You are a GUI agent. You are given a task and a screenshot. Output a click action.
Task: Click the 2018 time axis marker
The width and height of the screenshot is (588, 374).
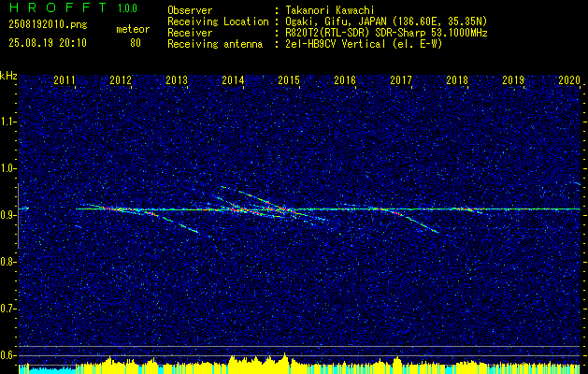pos(457,79)
